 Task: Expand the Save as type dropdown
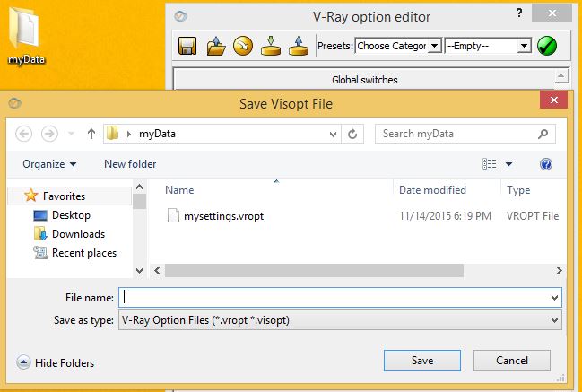(340, 320)
